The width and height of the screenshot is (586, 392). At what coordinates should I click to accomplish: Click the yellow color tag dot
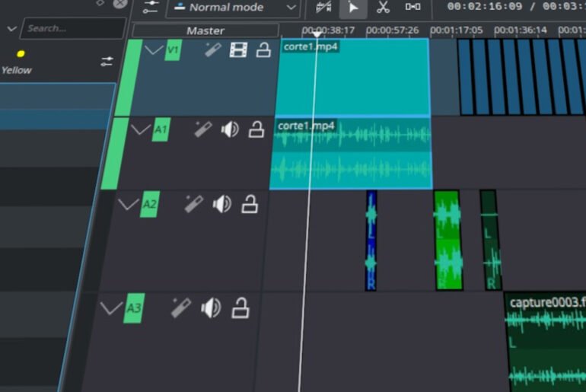tap(21, 54)
